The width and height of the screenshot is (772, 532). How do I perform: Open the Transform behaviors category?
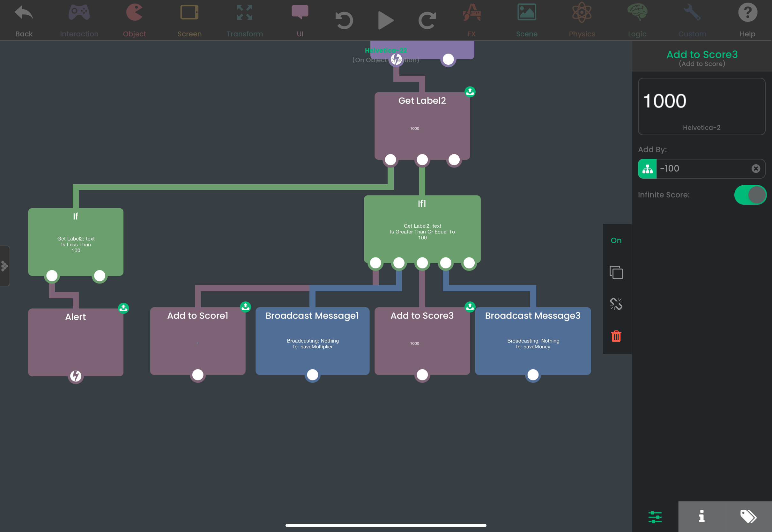[245, 20]
